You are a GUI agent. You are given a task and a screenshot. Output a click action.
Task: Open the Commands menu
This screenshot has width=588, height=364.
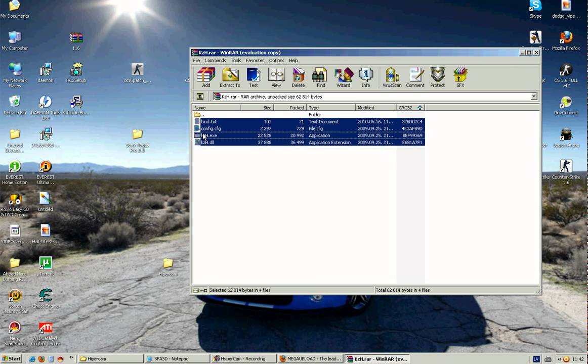[215, 60]
